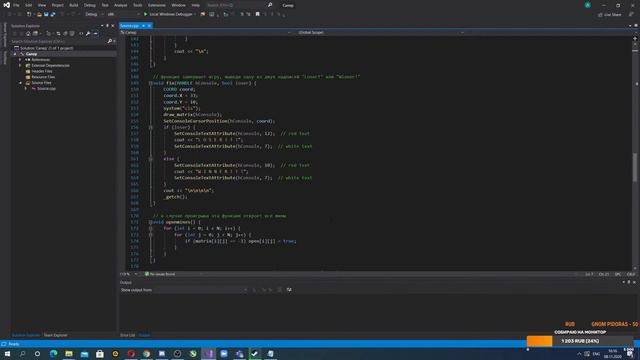Viewport: 640px width, 360px height.
Task: Click Solution Explorer Home icon
Action: pos(28,33)
